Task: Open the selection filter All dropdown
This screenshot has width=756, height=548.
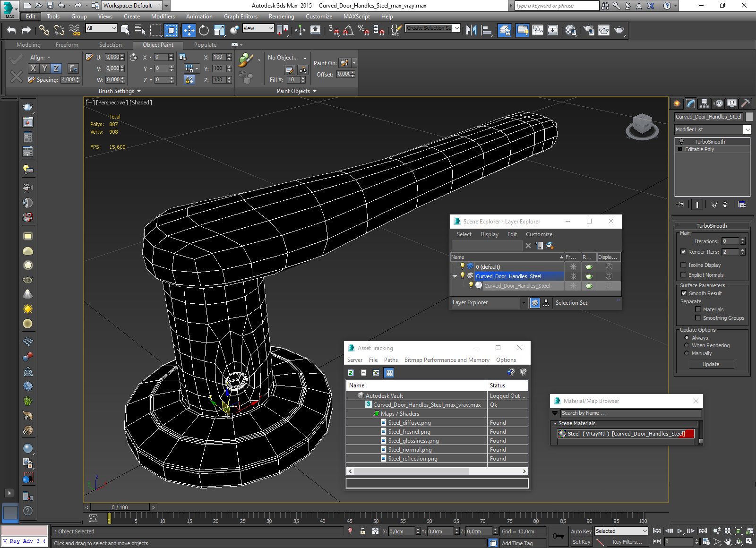Action: pos(101,28)
